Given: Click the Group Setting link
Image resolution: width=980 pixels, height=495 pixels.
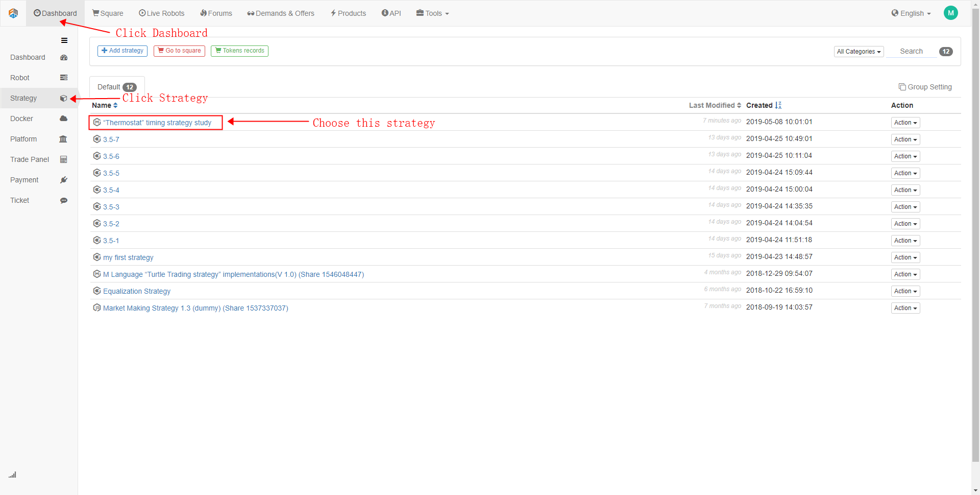Looking at the screenshot, I should (x=925, y=87).
